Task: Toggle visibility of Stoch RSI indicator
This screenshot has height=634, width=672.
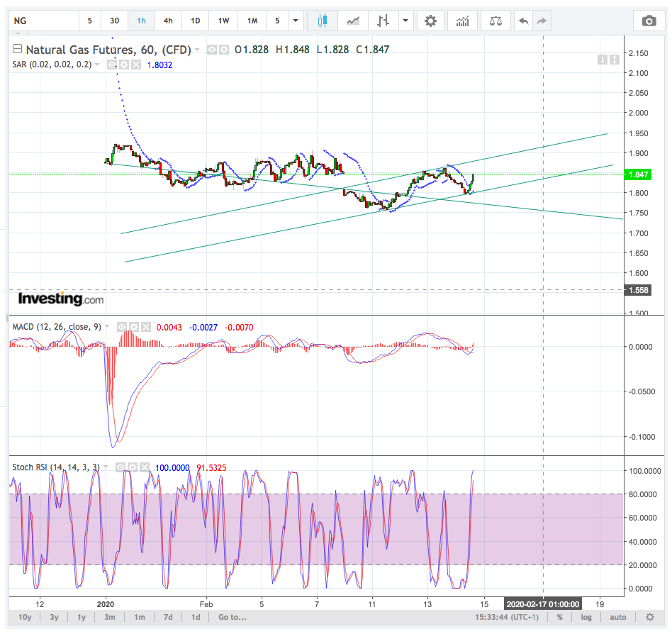Action: click(121, 467)
